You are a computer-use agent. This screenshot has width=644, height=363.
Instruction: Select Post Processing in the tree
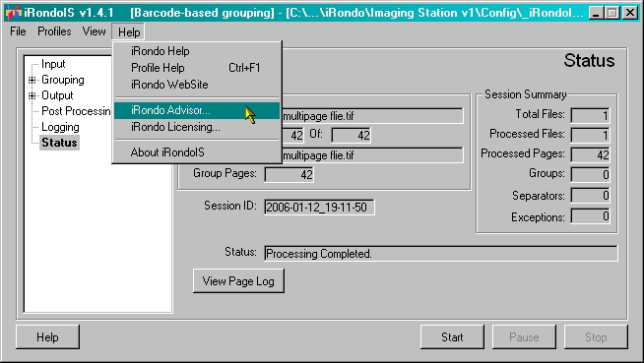[x=76, y=111]
